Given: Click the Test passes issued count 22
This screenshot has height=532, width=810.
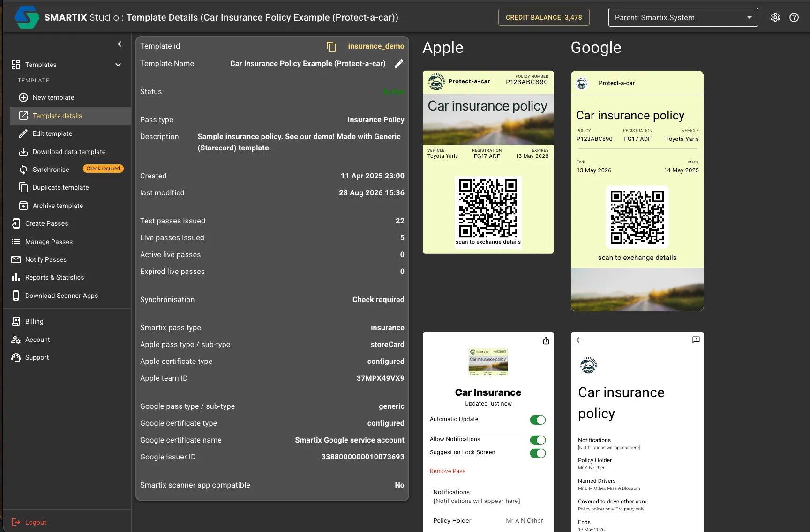Looking at the screenshot, I should coord(400,221).
